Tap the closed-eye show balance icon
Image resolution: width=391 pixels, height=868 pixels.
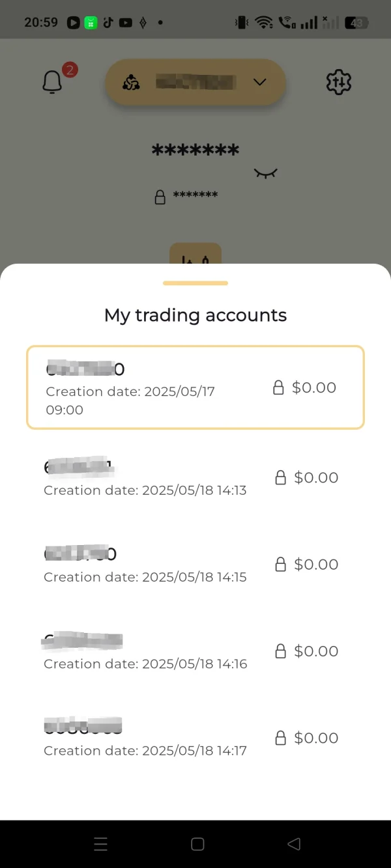click(266, 173)
